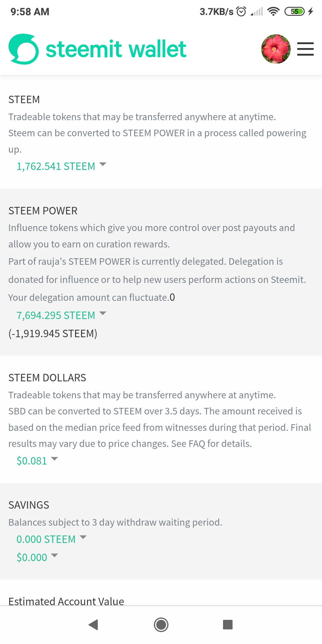
Task: Select the 7,694.295 STEEM power amount
Action: (x=56, y=315)
